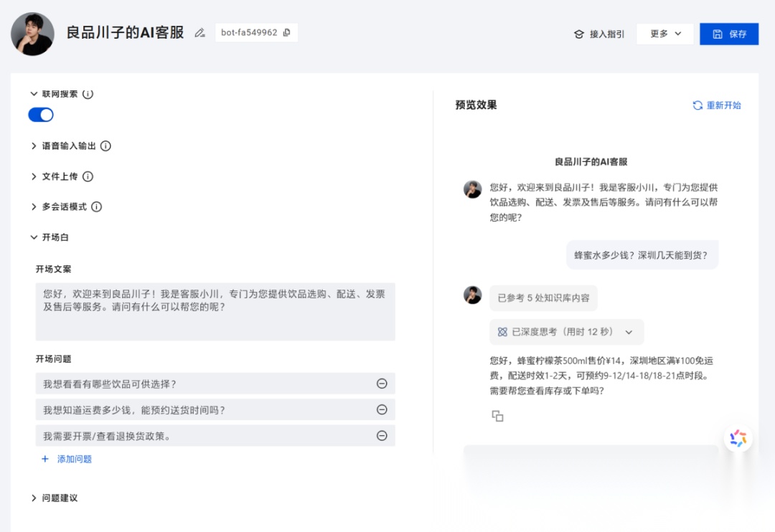775x532 pixels.
Task: Open 已参考 5 处知识库内容 reference chip
Action: pos(543,298)
